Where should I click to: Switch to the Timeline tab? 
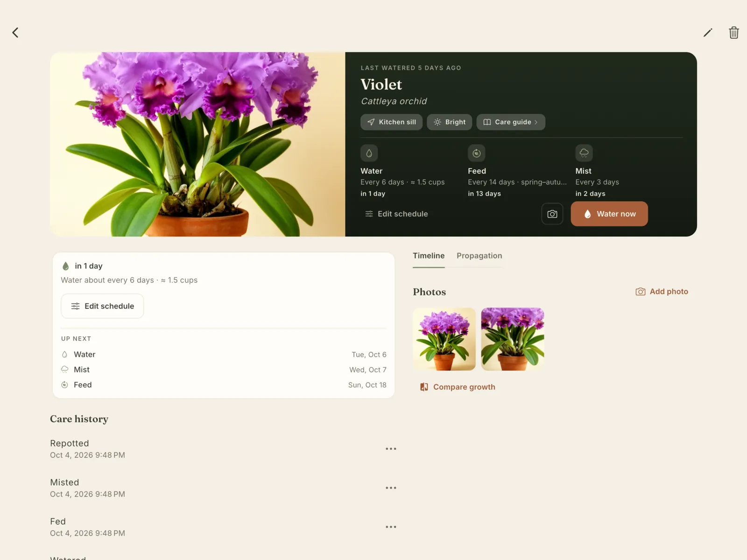[429, 256]
